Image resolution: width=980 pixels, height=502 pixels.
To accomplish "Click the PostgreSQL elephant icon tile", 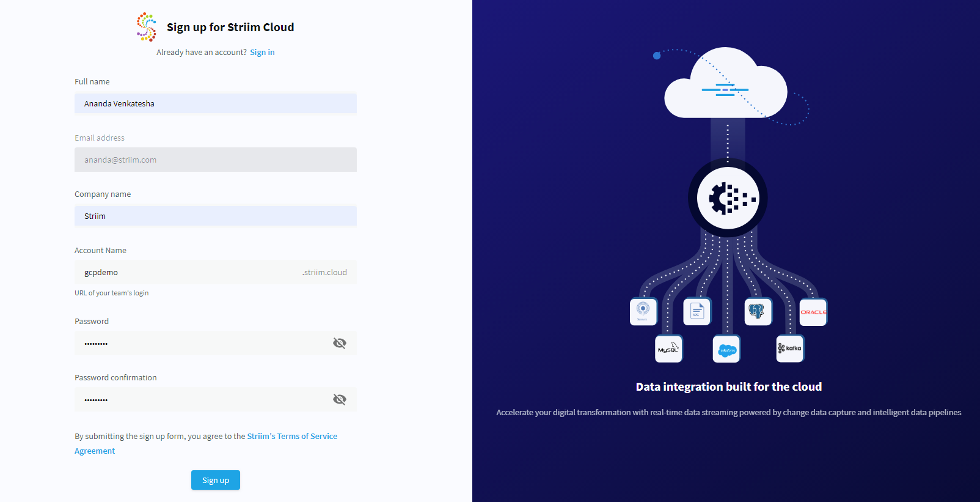I will (x=757, y=312).
